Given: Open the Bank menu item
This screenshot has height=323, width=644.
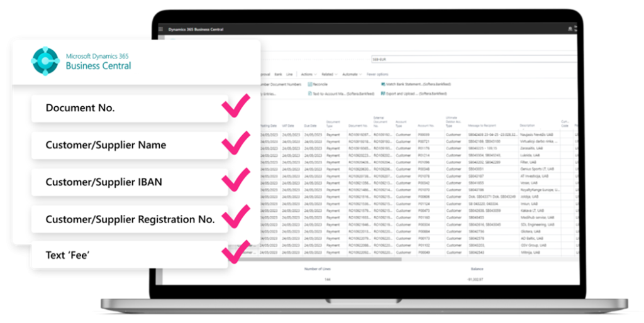Looking at the screenshot, I should 278,74.
